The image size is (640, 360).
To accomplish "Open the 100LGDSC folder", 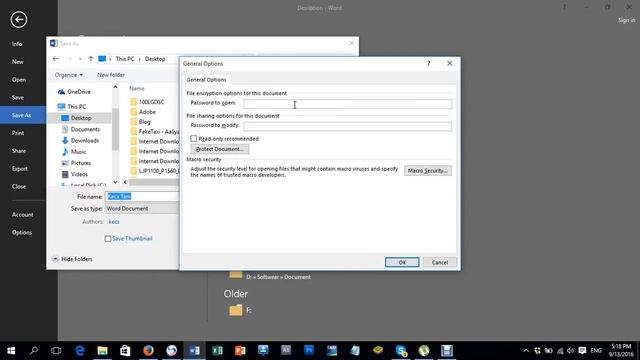I will 151,102.
